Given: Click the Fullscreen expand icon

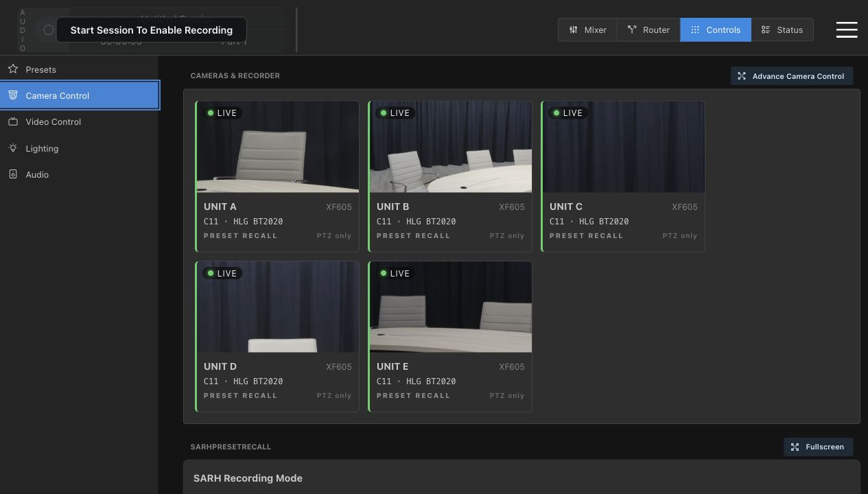Looking at the screenshot, I should click(795, 447).
